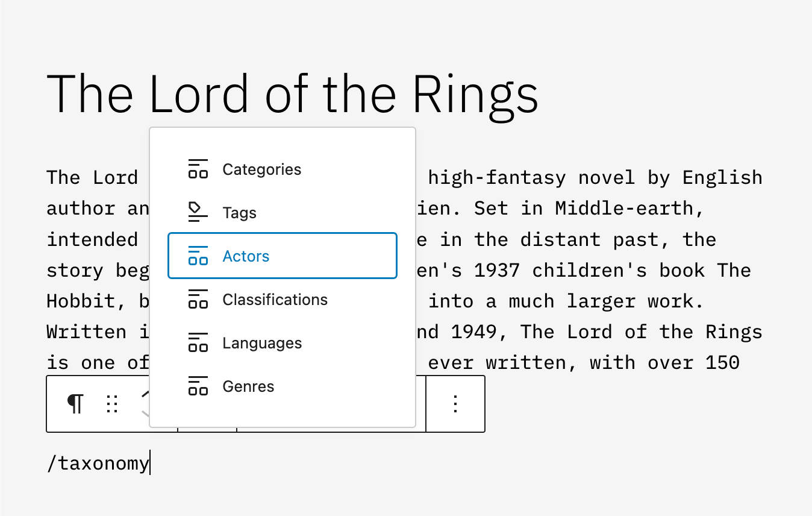
Task: Choose Languages from the taxonomy suggestions
Action: coord(262,342)
